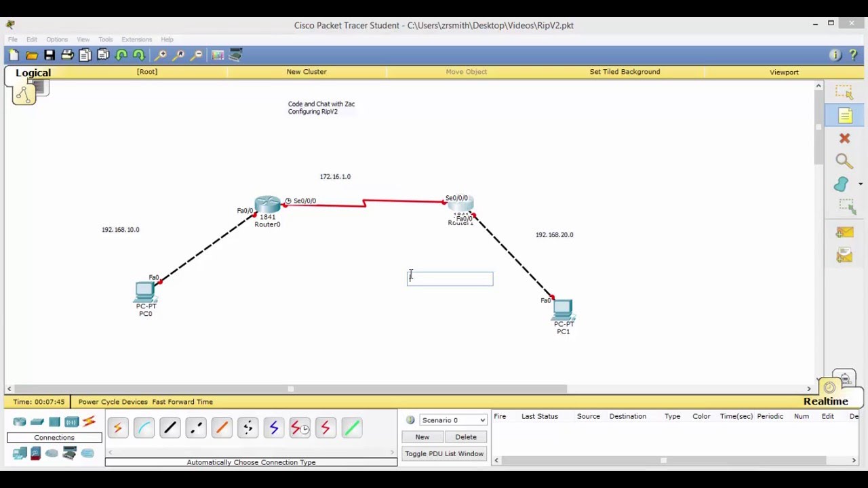Select the Select tool in right panel
This screenshot has width=868, height=488.
click(844, 92)
